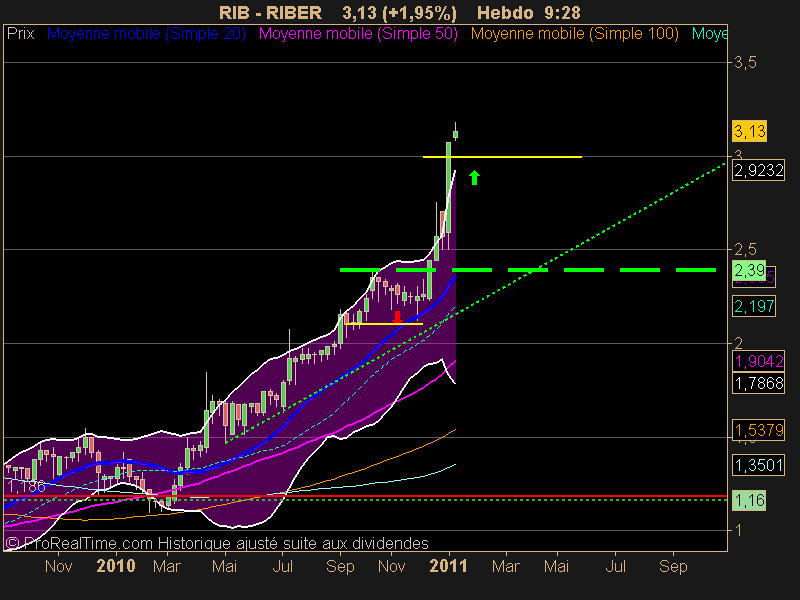Select the "RIB - RIBER" chart title
800x600 pixels.
pos(270,13)
